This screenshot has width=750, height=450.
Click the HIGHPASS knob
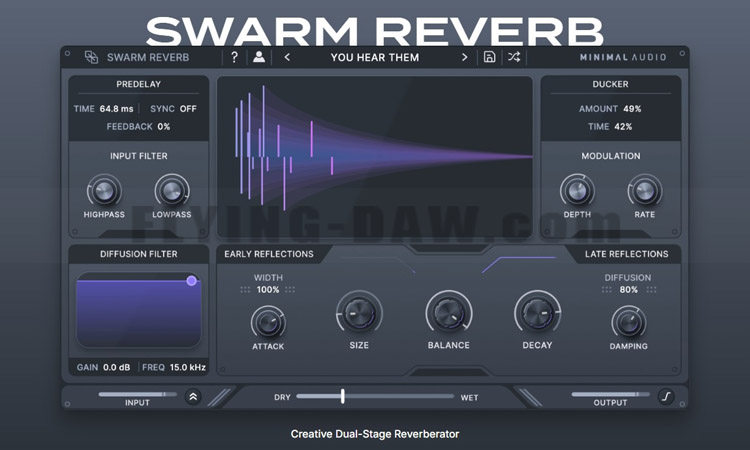point(104,191)
